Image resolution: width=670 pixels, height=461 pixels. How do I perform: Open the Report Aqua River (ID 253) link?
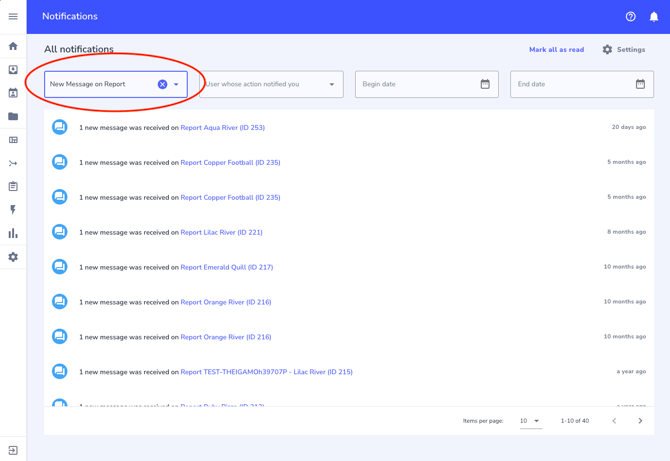[x=222, y=128]
